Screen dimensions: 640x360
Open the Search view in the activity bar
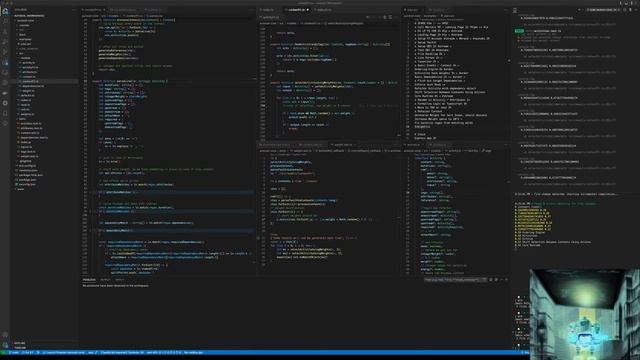pos(5,21)
